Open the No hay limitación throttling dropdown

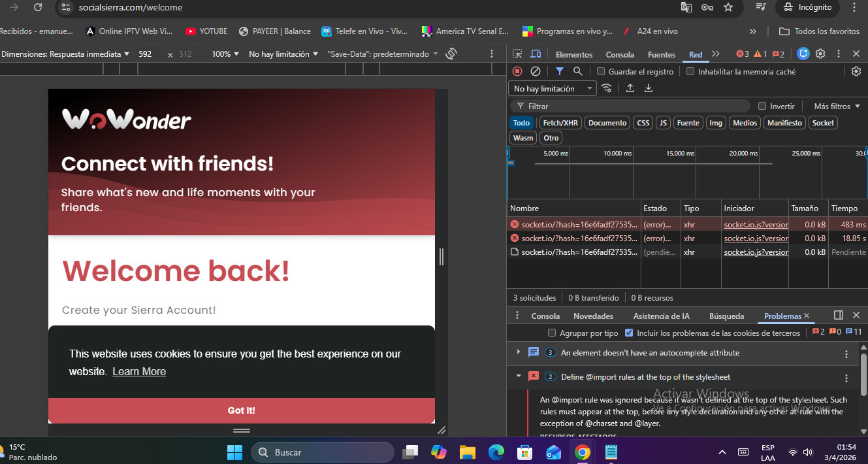(552, 88)
